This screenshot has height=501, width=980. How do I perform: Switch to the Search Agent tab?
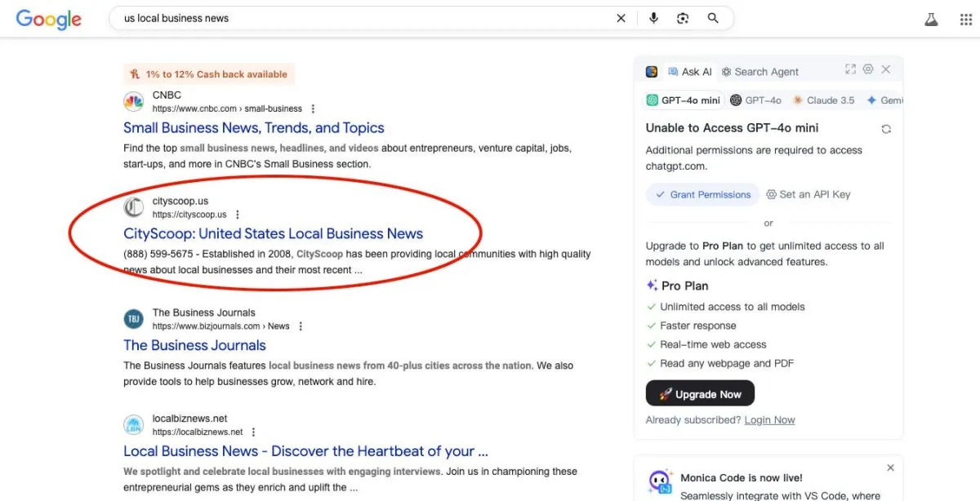tap(759, 72)
